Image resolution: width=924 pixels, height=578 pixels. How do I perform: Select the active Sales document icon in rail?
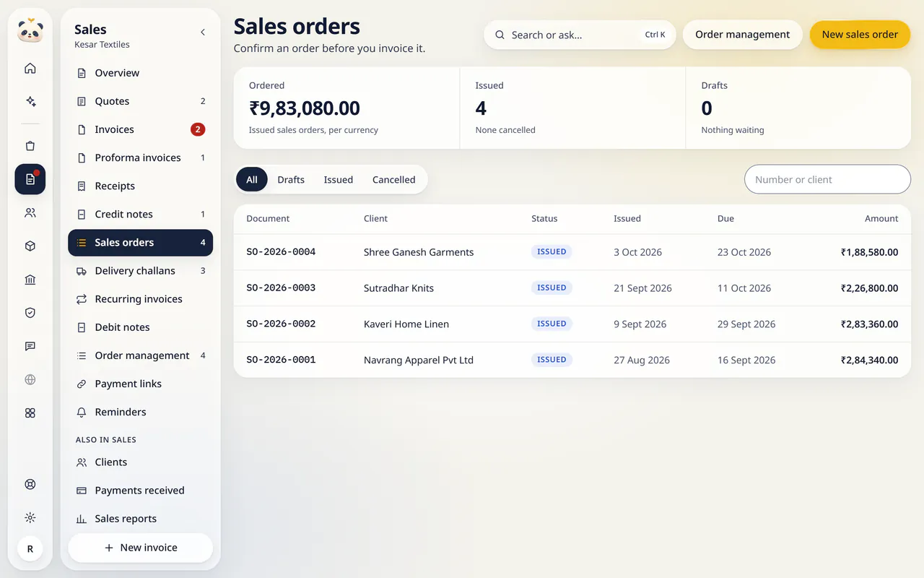pos(30,179)
